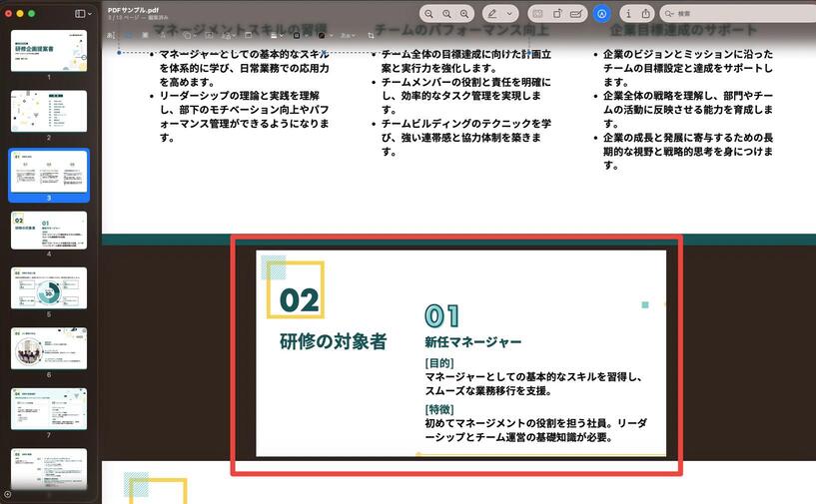This screenshot has width=816, height=504.
Task: Click the [目的] label text
Action: coord(439,363)
